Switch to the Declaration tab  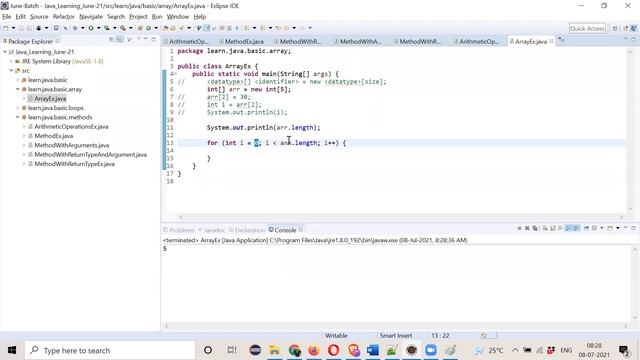247,230
